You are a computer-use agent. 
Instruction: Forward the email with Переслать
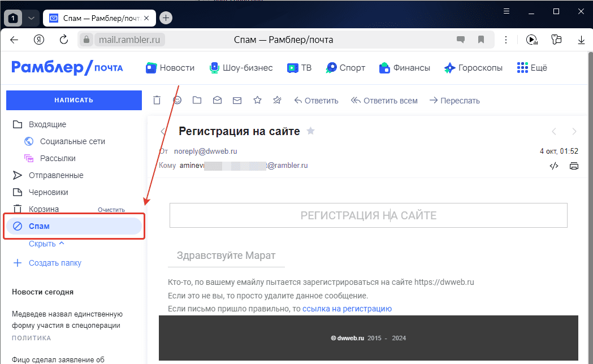pyautogui.click(x=455, y=101)
